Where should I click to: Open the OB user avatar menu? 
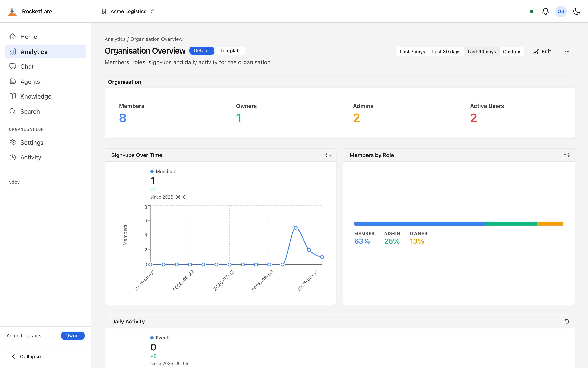561,11
